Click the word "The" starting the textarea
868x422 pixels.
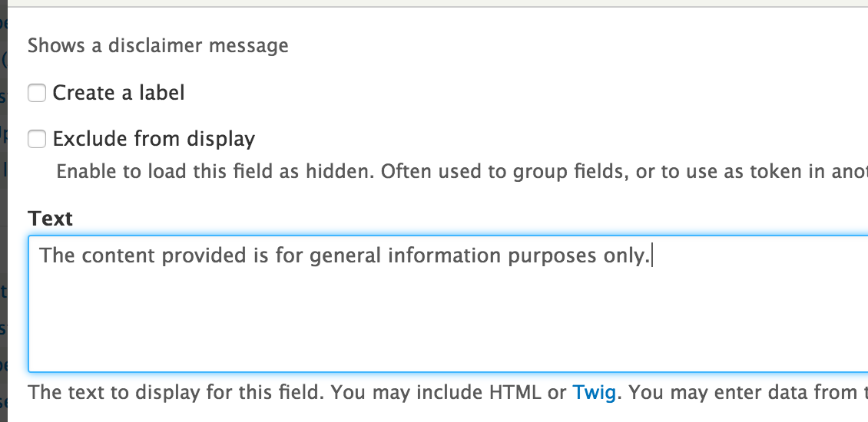[x=54, y=256]
